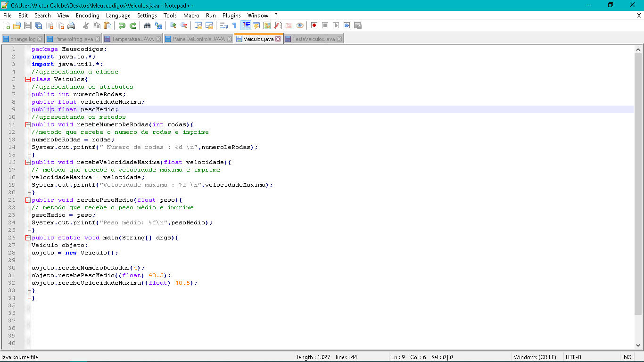644x362 pixels.
Task: Collapse the main method fold marker
Action: 28,238
